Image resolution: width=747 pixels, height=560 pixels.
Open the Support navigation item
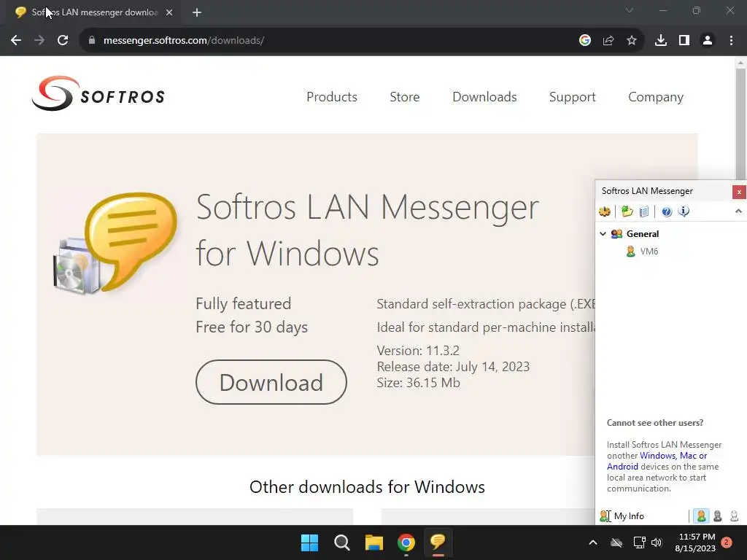[x=572, y=97]
